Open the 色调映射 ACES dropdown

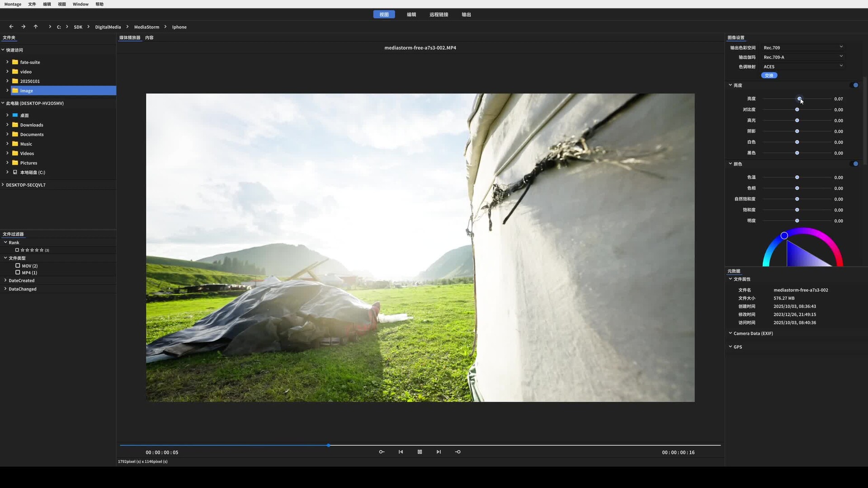click(802, 66)
